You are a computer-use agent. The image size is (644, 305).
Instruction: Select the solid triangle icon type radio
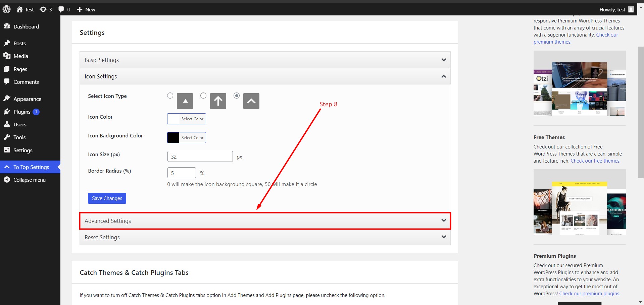coord(170,96)
